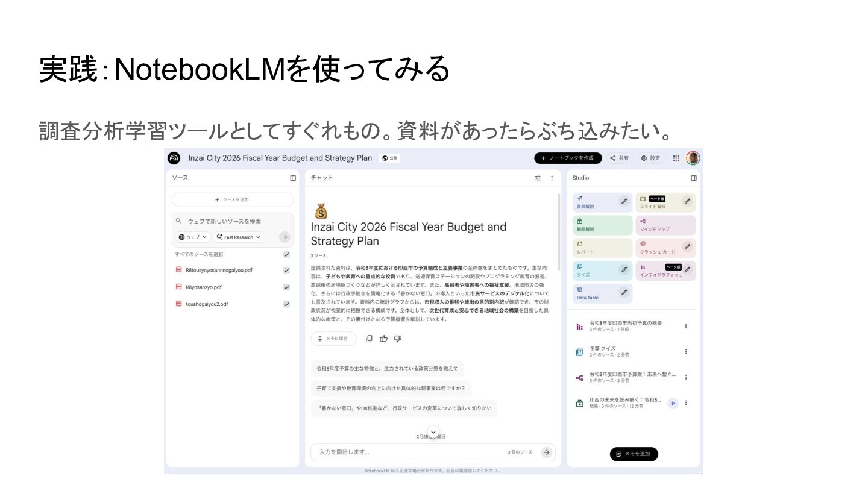Open the chat settings sliders icon

538,178
